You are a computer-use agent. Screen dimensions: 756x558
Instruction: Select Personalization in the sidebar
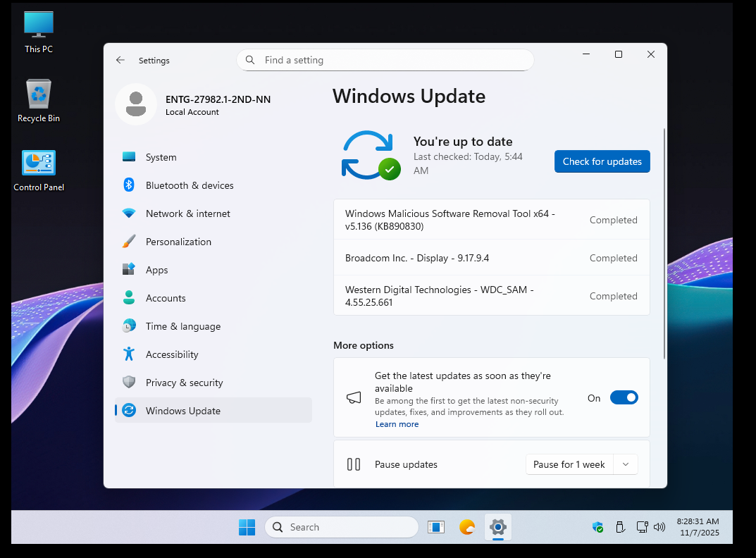213,241
